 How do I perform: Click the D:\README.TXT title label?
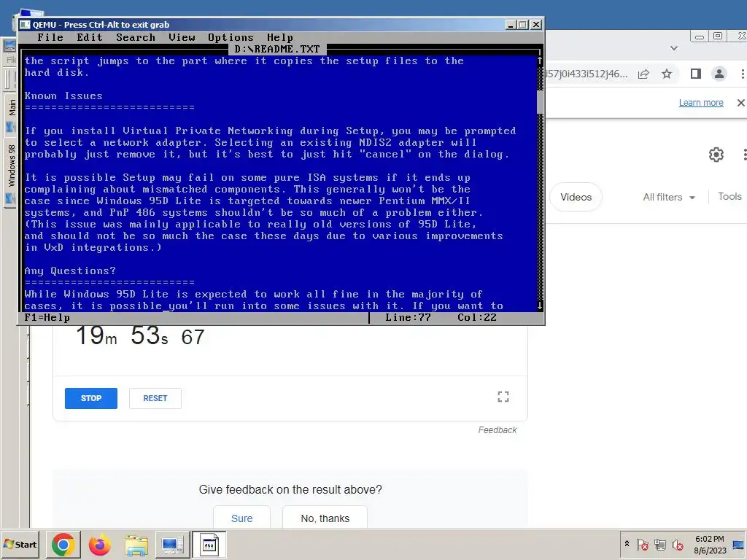277,49
